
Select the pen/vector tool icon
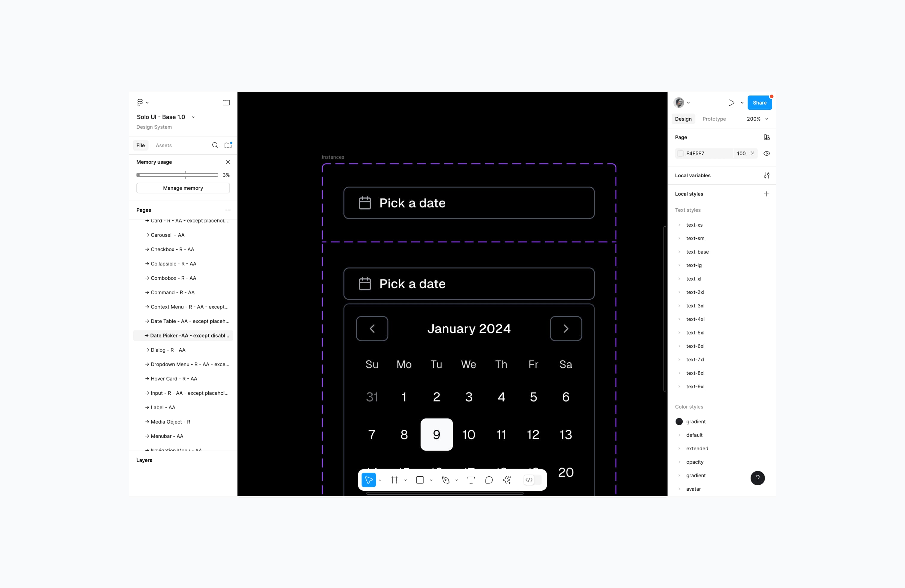coord(445,480)
